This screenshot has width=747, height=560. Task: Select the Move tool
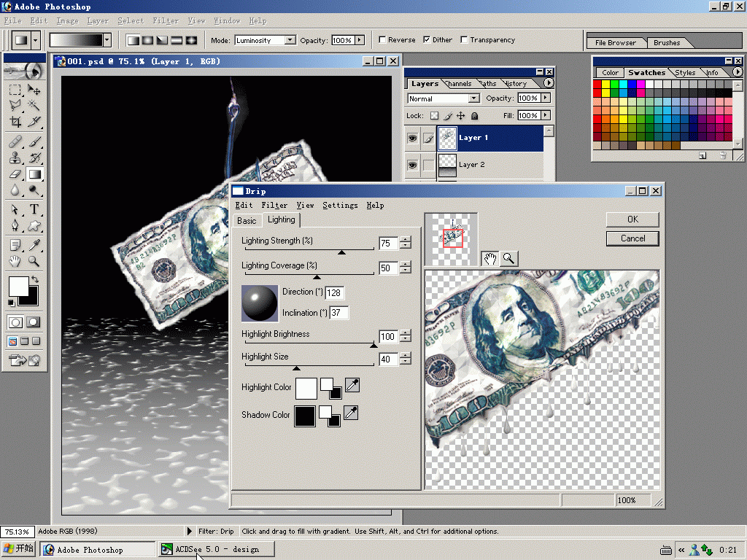tap(34, 90)
